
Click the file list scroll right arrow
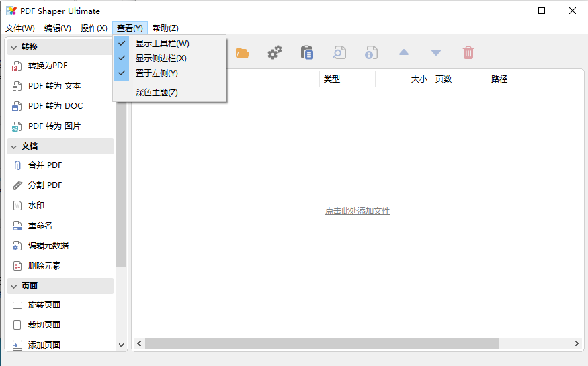click(x=576, y=344)
